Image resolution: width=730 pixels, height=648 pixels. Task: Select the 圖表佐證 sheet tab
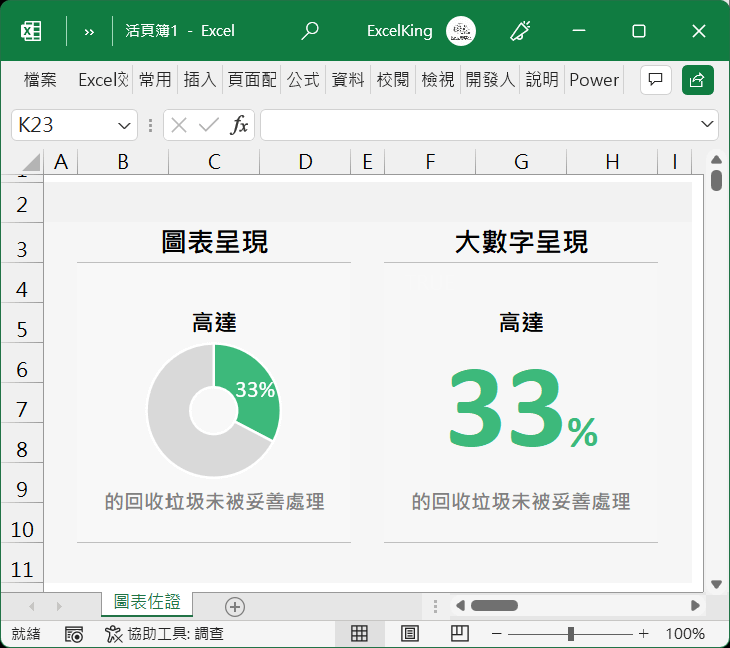coord(147,602)
